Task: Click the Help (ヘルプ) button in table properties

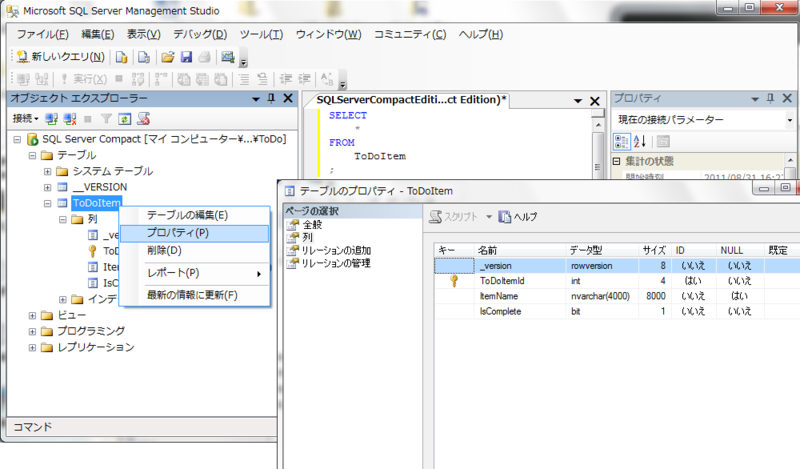Action: pyautogui.click(x=518, y=217)
